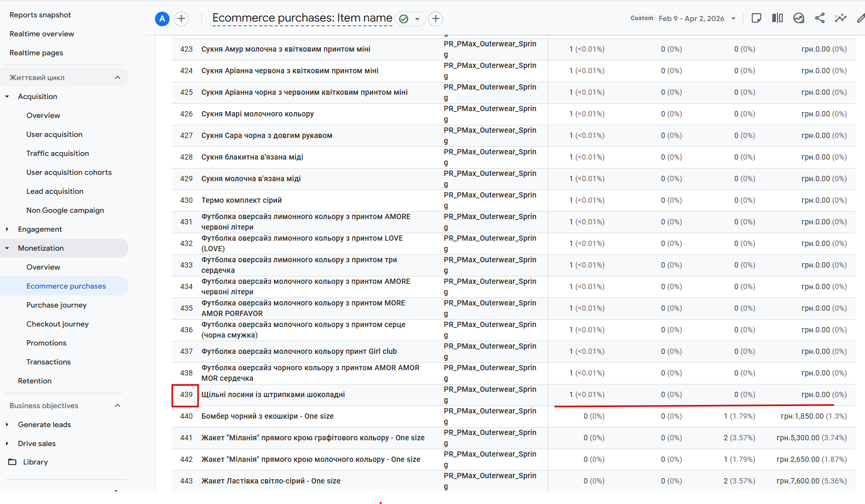Click the circular trend-chart icon in the toolbar
865x504 pixels.
coord(799,18)
